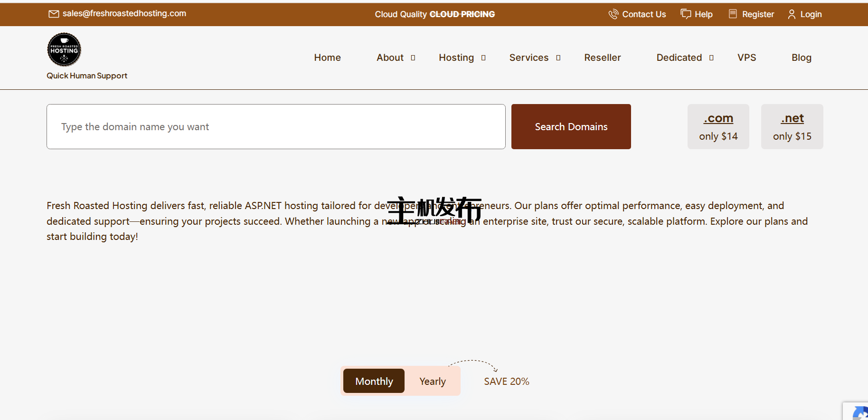The image size is (868, 420).
Task: Open the VPS menu item
Action: 746,57
